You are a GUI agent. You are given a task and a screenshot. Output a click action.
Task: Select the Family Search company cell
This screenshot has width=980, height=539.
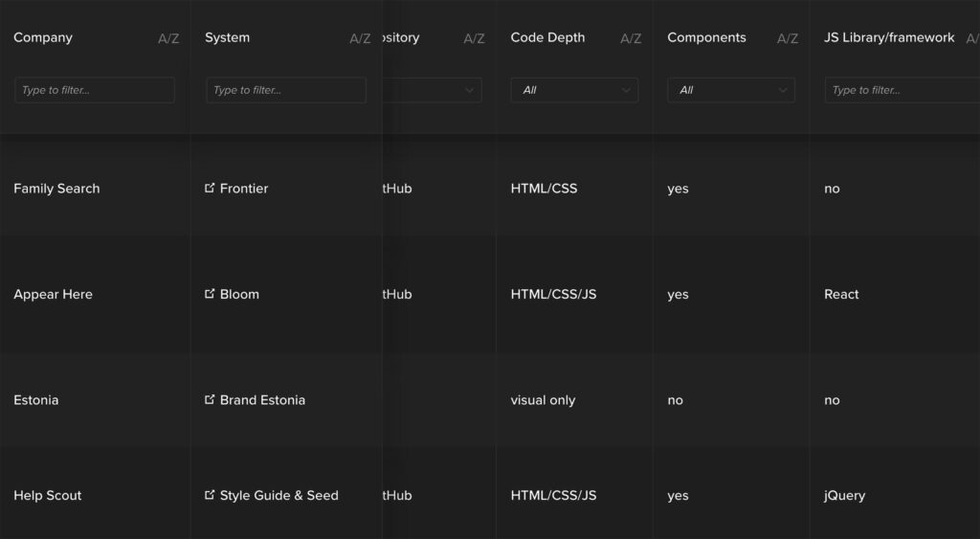click(56, 189)
